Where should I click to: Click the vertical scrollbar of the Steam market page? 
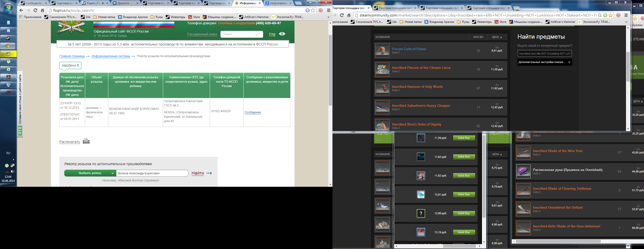tap(628, 67)
